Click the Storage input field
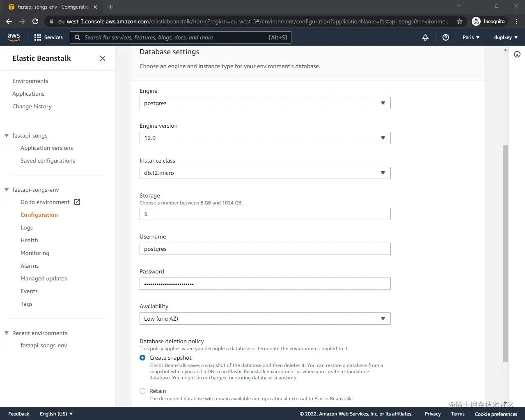This screenshot has width=525, height=420. click(x=265, y=214)
